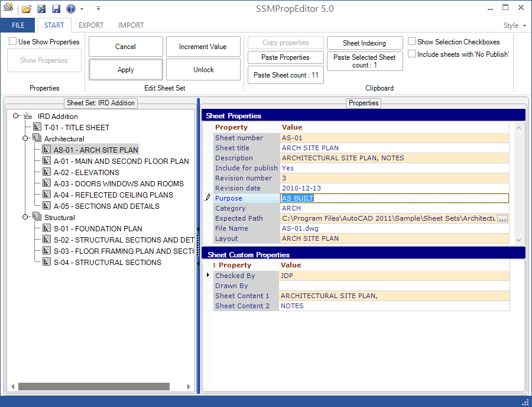Click the empty Drawn By value cell
532x407 pixels.
pyautogui.click(x=394, y=286)
